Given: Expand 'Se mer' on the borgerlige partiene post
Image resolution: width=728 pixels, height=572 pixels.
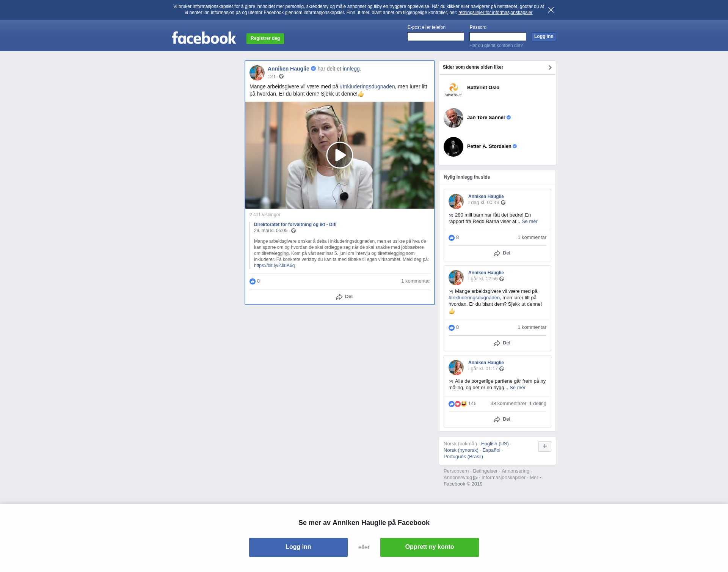Looking at the screenshot, I should point(517,388).
